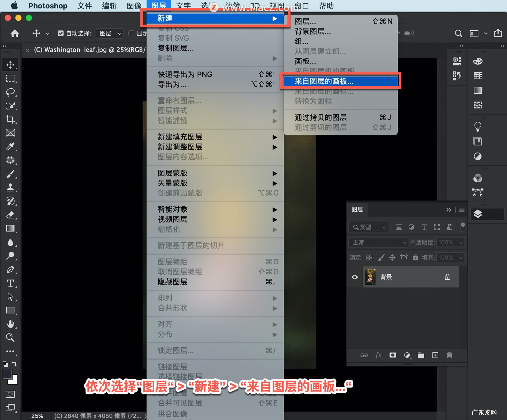507x420 pixels.
Task: Open search with the magnifier icon
Action: 458,33
